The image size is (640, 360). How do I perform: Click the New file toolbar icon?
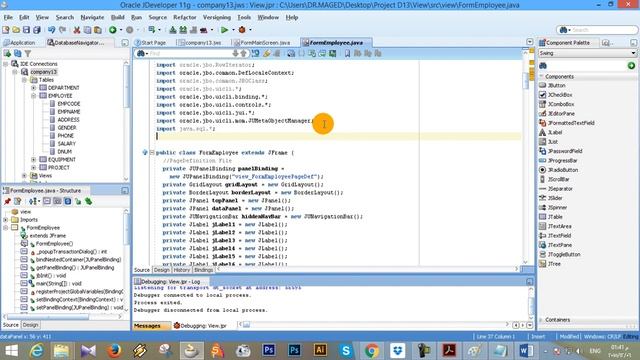pos(6,30)
